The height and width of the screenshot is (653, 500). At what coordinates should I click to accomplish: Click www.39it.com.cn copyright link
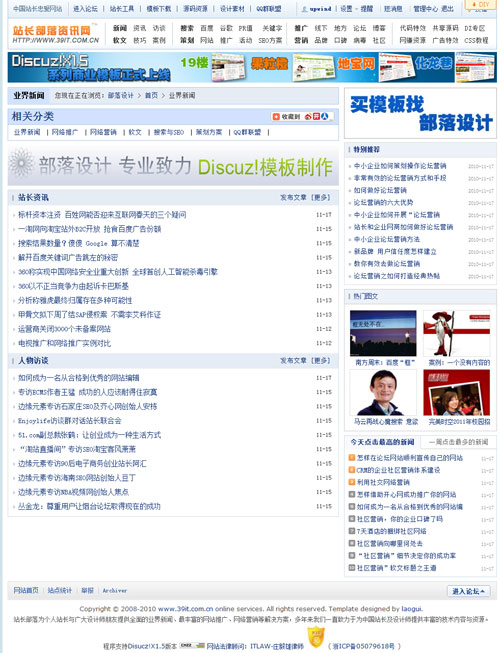click(x=186, y=608)
